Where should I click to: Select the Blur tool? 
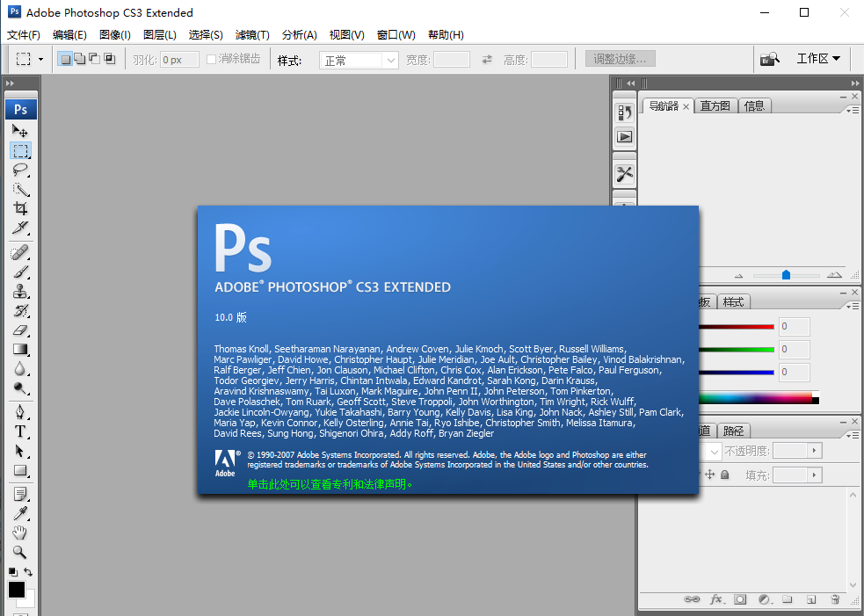click(20, 368)
